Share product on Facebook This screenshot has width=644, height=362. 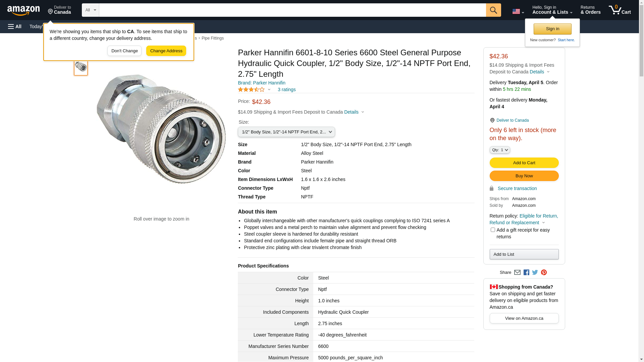526,273
